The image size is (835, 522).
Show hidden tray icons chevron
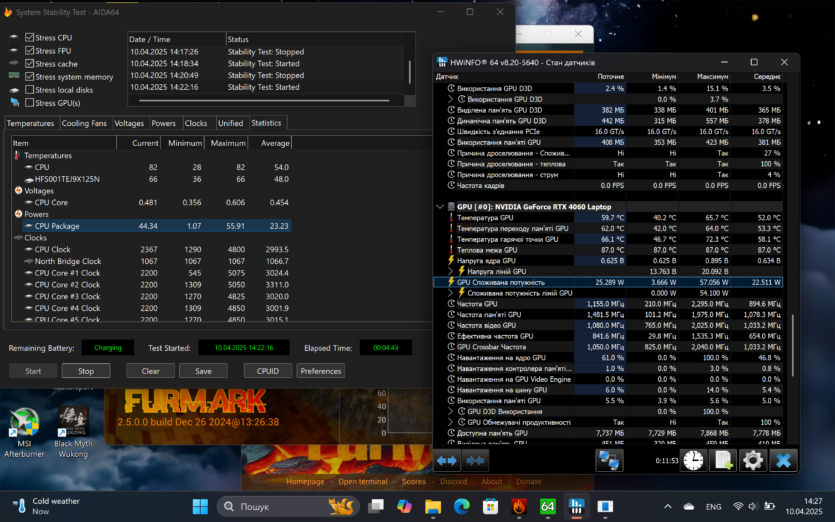667,507
